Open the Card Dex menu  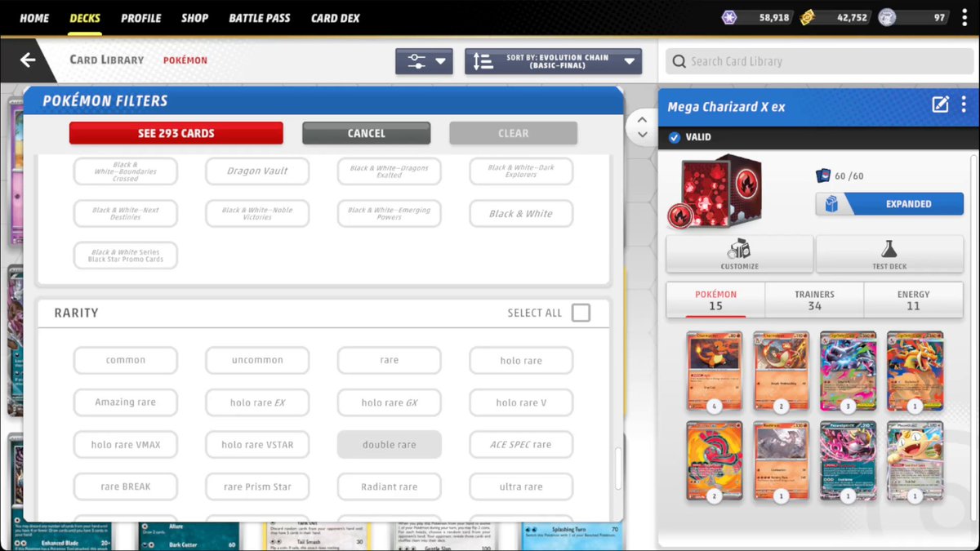pos(335,18)
